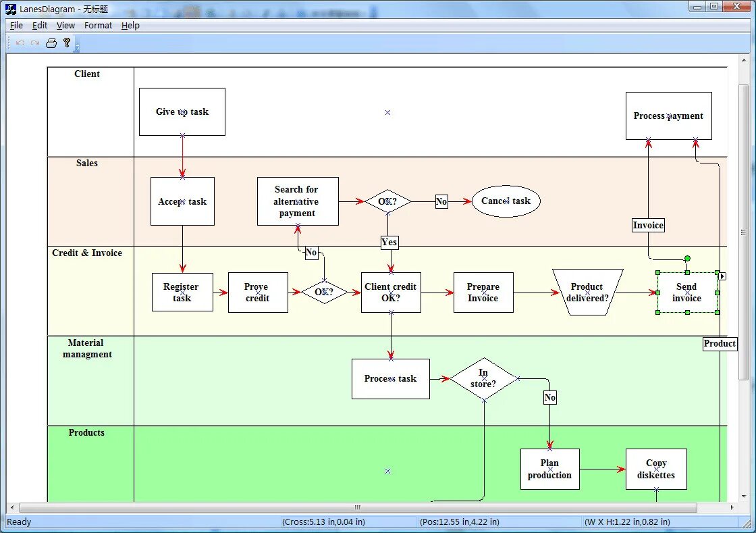This screenshot has height=533, width=756.
Task: Click the selected Send invoice box
Action: pyautogui.click(x=687, y=293)
